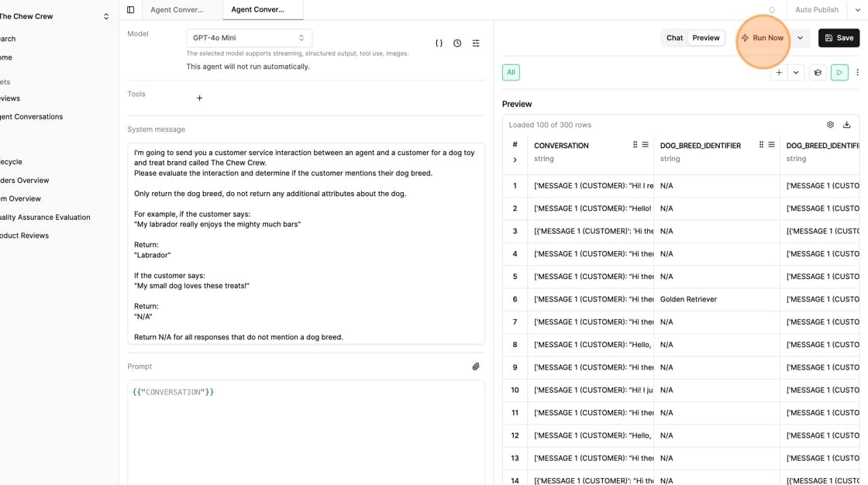868x485 pixels.
Task: Toggle the sidebar panel icon
Action: pos(130,10)
